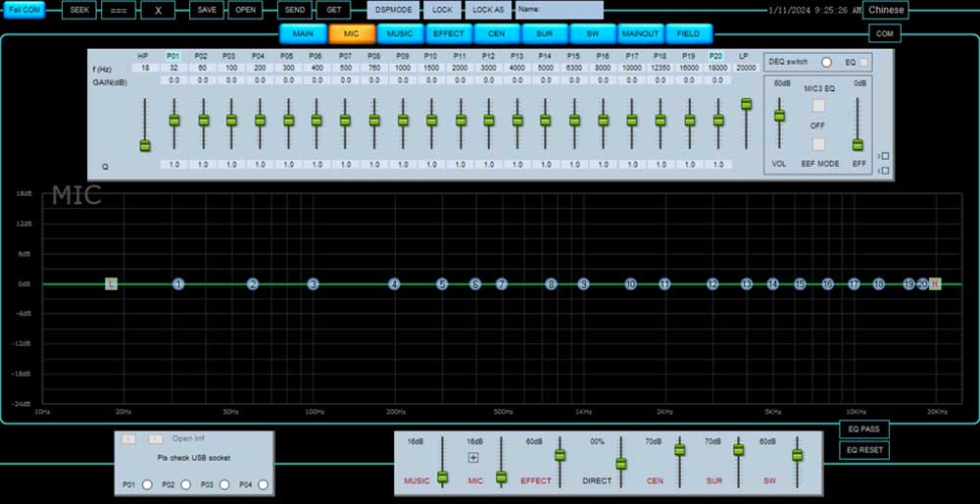Click the SAVE button

(x=206, y=10)
